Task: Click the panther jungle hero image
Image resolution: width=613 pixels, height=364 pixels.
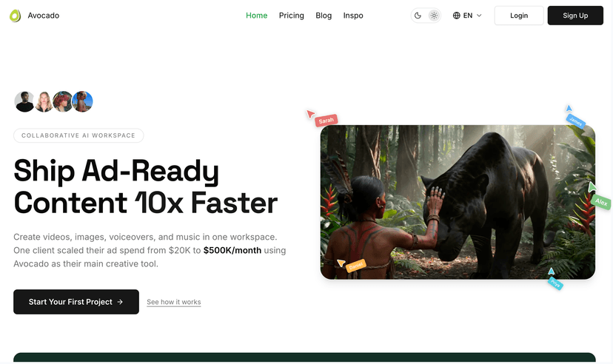Action: pyautogui.click(x=458, y=202)
